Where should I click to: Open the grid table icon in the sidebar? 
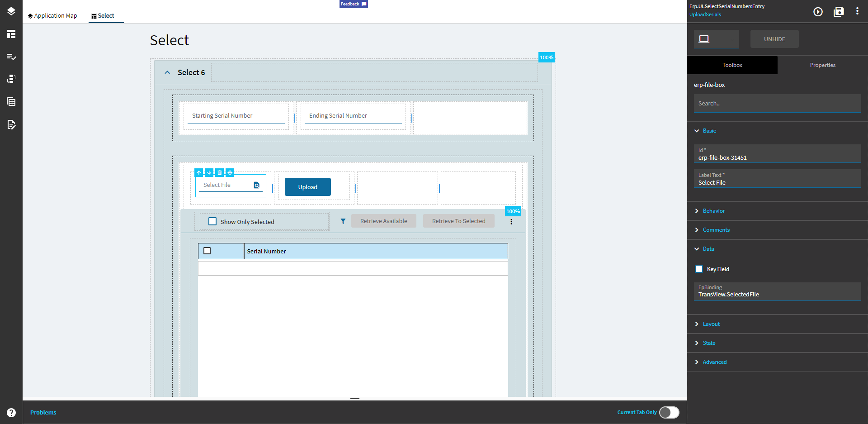coord(11,102)
